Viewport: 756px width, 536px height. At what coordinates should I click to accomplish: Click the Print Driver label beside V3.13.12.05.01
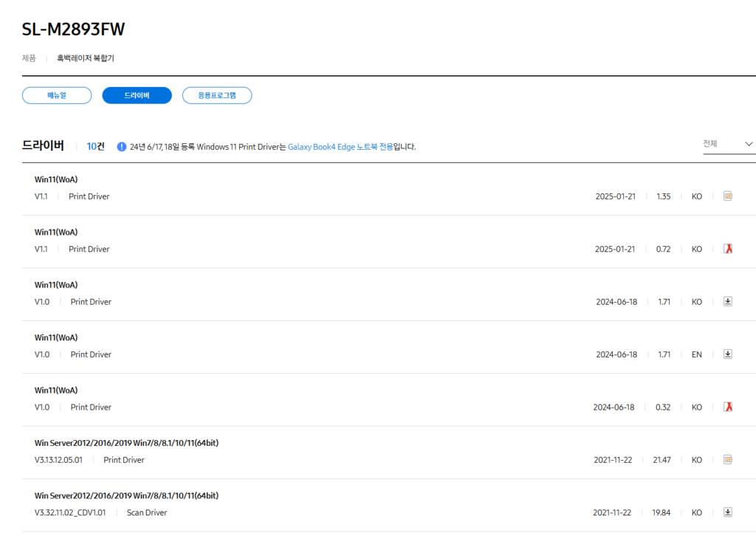(x=124, y=460)
